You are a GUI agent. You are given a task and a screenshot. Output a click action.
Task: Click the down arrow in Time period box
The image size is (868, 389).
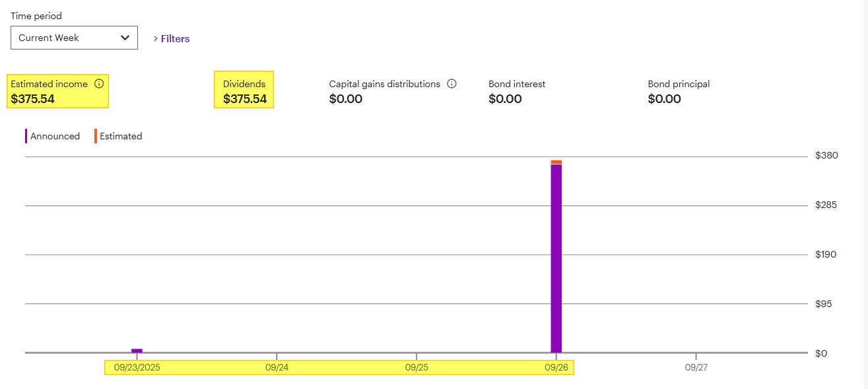click(125, 38)
